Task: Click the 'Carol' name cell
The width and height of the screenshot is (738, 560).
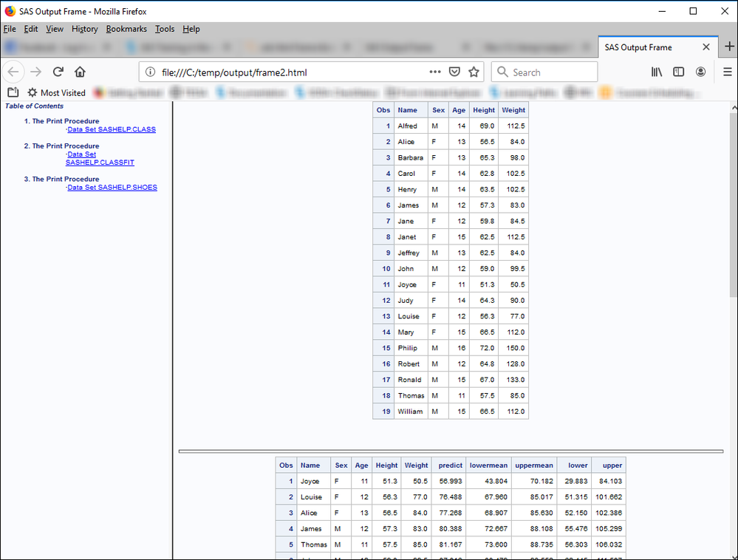Action: (411, 173)
